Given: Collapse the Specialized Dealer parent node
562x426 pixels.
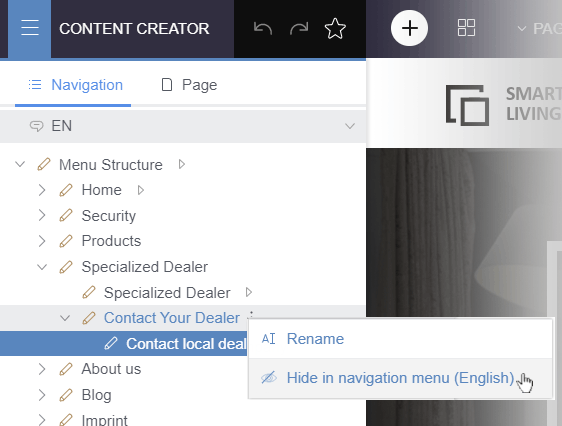Looking at the screenshot, I should tap(42, 267).
